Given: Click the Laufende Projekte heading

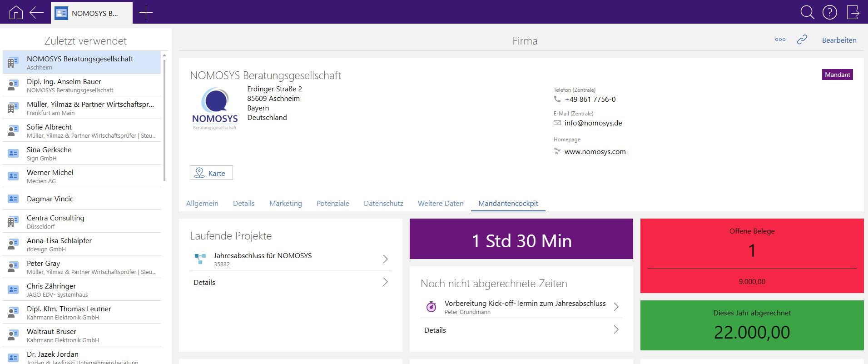Looking at the screenshot, I should point(231,236).
